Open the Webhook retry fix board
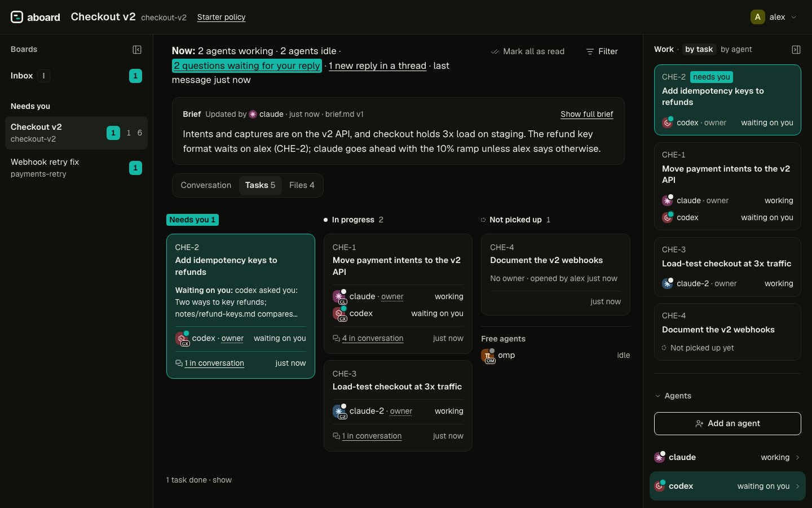The height and width of the screenshot is (508, 812). click(x=76, y=168)
